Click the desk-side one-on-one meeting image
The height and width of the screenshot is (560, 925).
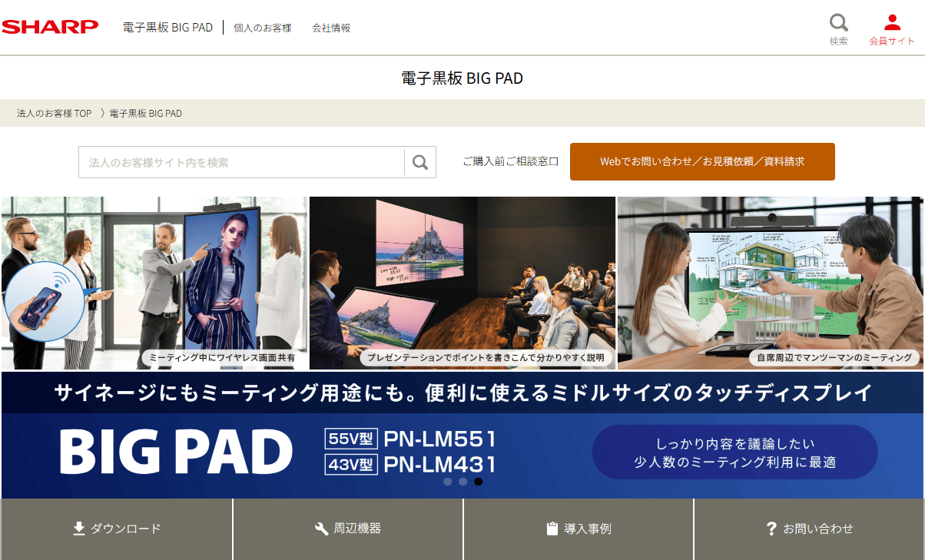tap(771, 283)
